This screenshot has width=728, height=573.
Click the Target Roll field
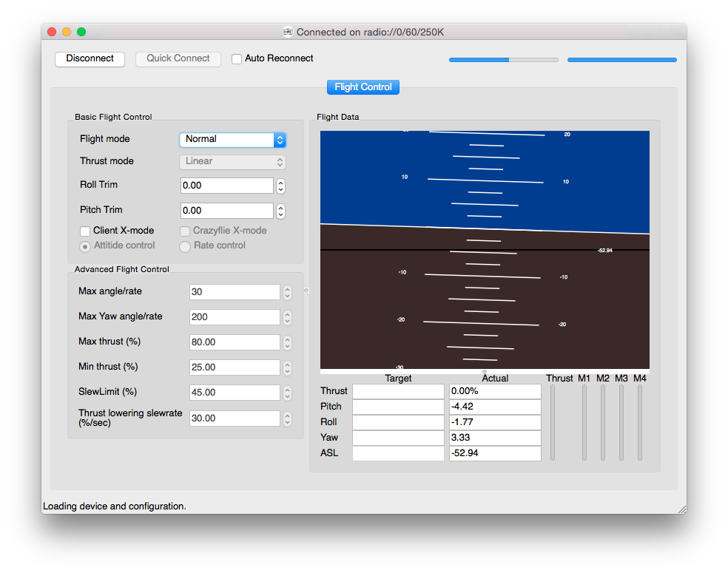(398, 422)
